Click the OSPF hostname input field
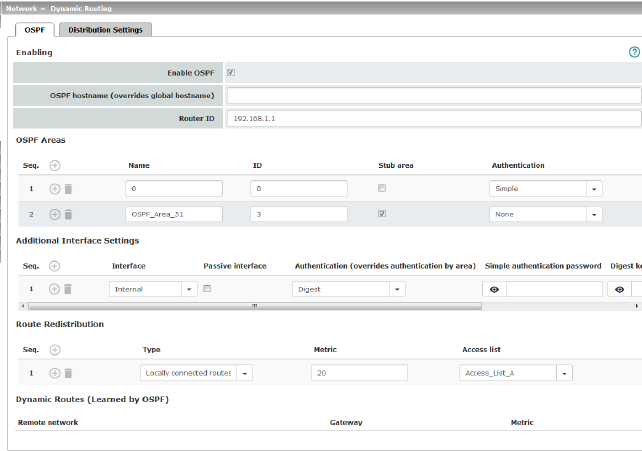The image size is (642, 451). 434,95
